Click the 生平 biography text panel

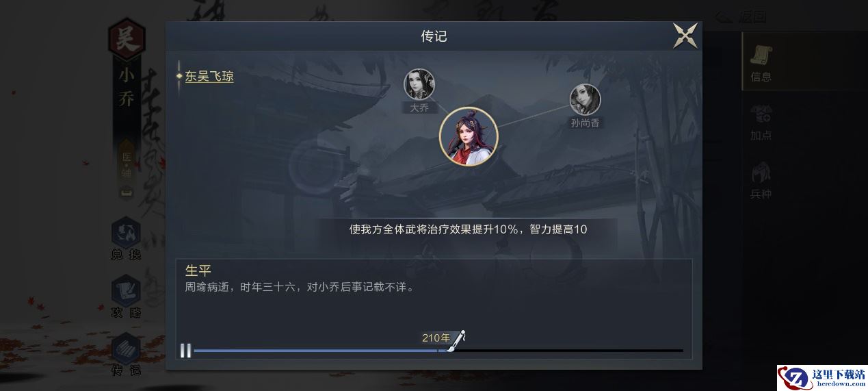434,309
